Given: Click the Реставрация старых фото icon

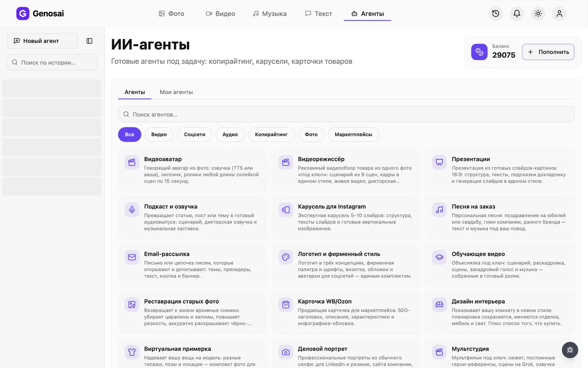Looking at the screenshot, I should point(132,305).
